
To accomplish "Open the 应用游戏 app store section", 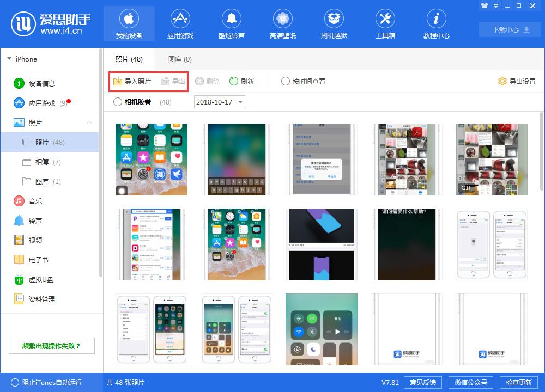I will click(180, 23).
